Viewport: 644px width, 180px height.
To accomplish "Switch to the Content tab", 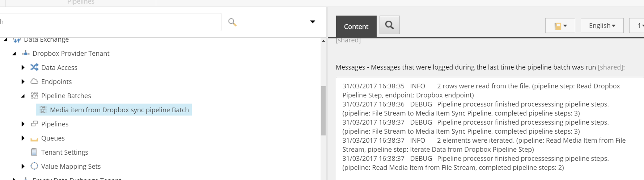I will click(x=356, y=26).
